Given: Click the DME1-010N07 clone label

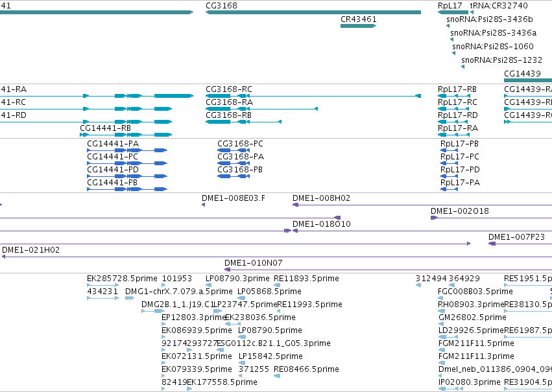Looking at the screenshot, I should [254, 263].
